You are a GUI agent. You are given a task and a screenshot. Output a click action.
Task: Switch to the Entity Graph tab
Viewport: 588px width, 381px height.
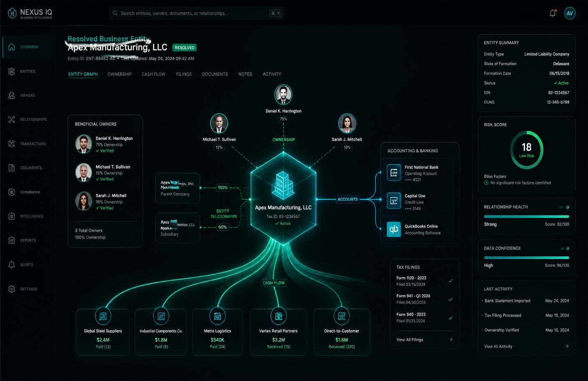[x=83, y=74]
